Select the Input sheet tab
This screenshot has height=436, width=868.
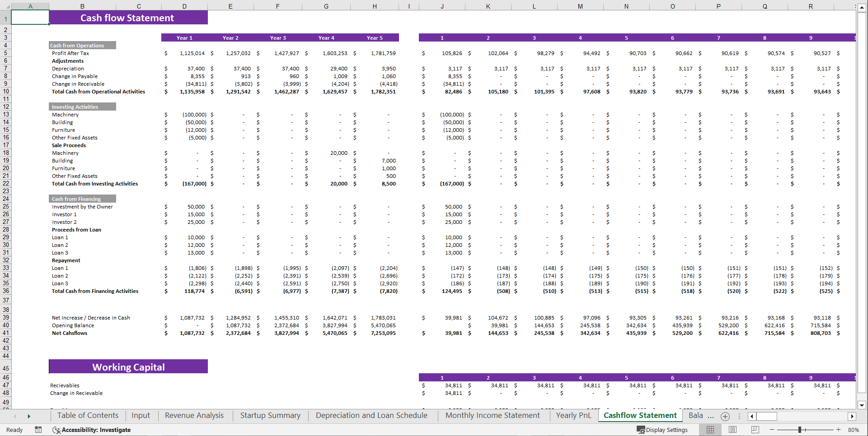tap(141, 415)
